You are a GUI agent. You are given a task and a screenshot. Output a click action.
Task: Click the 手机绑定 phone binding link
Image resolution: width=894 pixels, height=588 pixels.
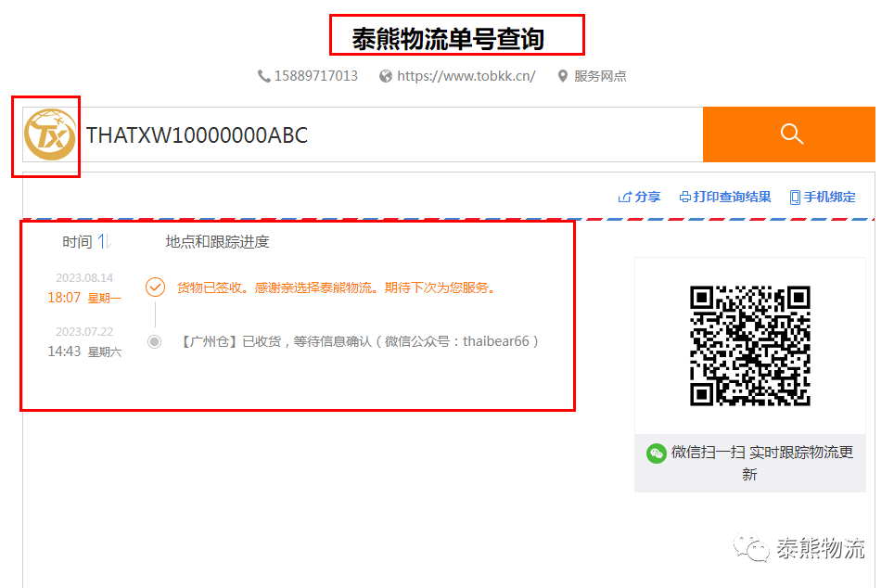[830, 198]
